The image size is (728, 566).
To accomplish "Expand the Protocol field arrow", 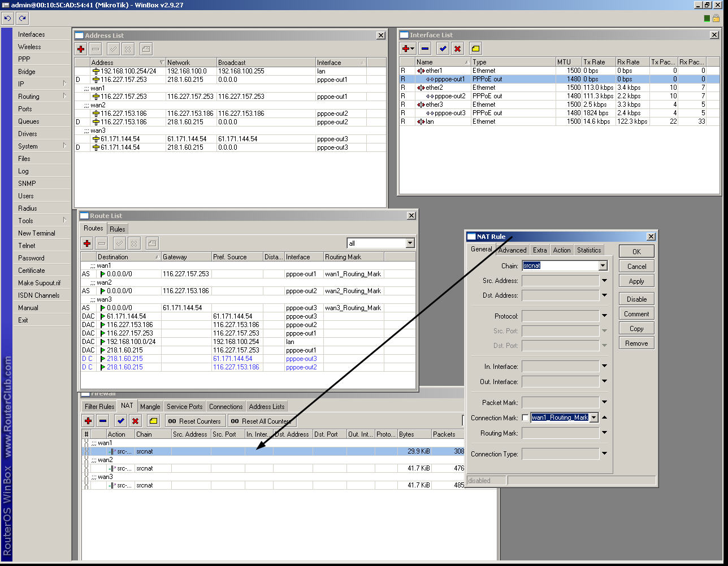I will click(604, 316).
